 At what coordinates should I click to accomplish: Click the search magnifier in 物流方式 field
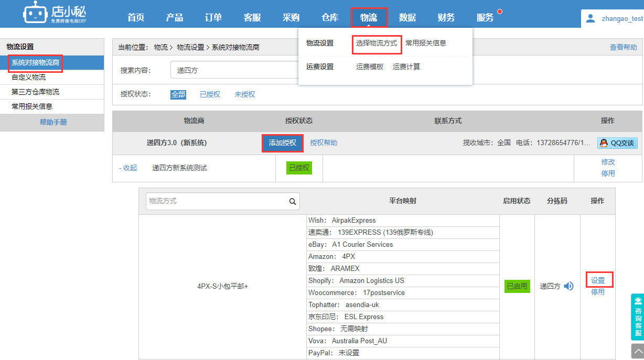click(x=293, y=201)
